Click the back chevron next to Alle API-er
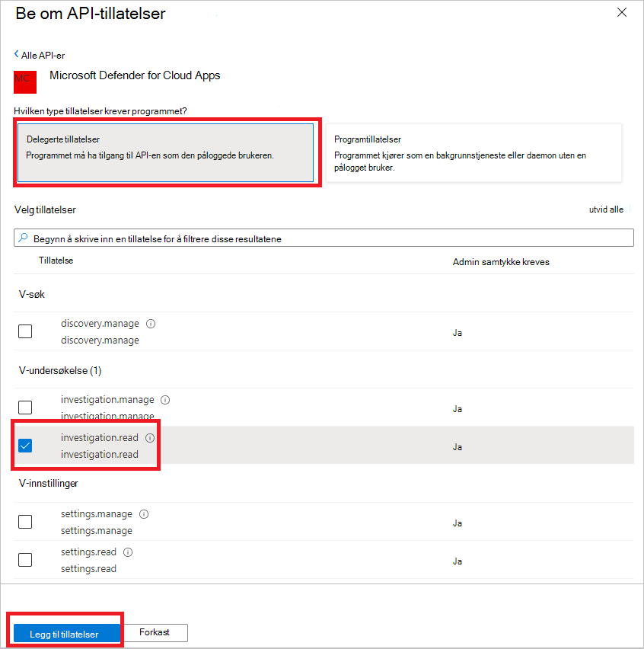This screenshot has height=649, width=644. click(x=15, y=55)
